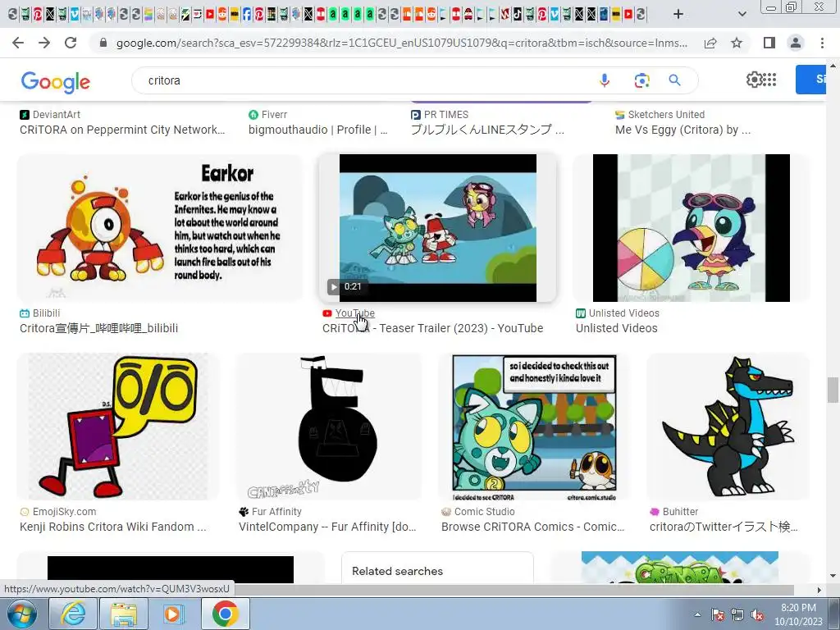This screenshot has height=630, width=840.
Task: Open CRiTORA Teaser Trailer YouTube link
Action: (x=432, y=328)
